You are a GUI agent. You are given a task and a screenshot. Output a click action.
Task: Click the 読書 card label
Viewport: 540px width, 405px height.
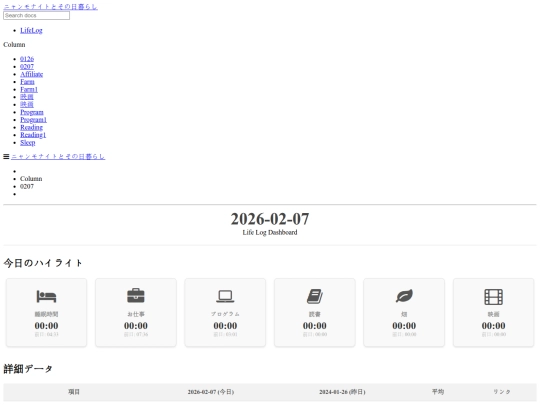(x=315, y=314)
